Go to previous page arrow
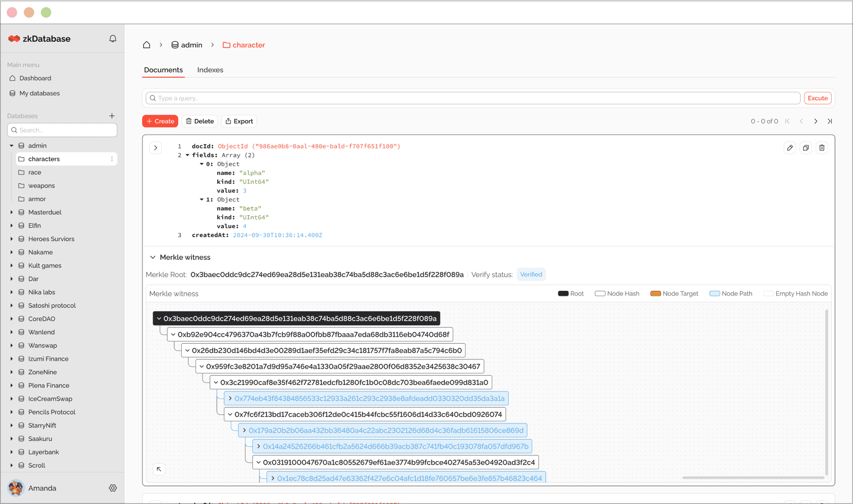The image size is (853, 504). point(801,121)
